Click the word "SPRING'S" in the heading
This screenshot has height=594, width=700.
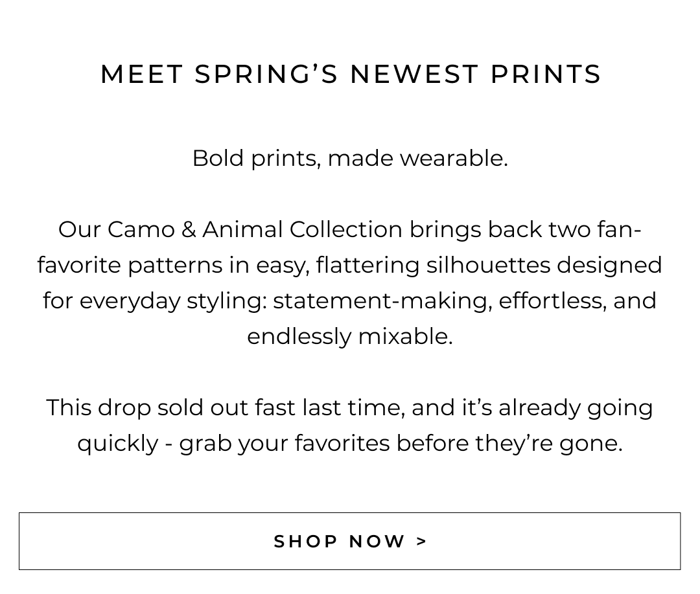[x=266, y=74]
